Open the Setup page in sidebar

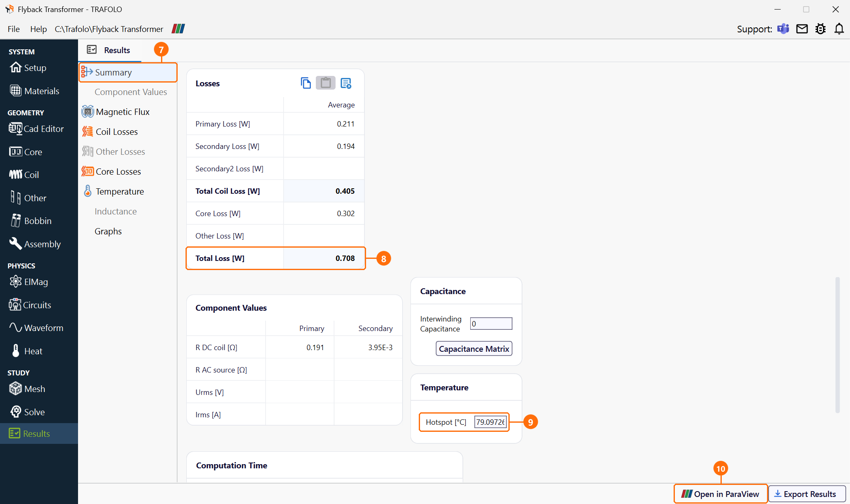tap(28, 68)
